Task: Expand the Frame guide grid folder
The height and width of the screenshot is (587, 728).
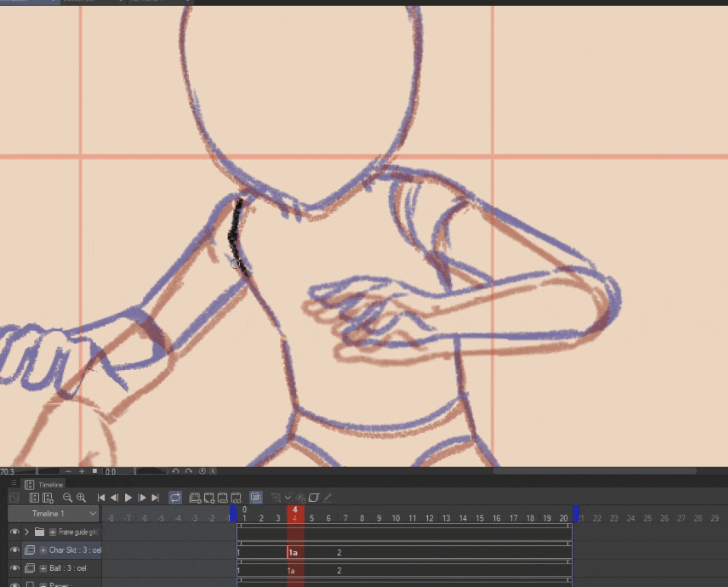Action: (x=27, y=531)
